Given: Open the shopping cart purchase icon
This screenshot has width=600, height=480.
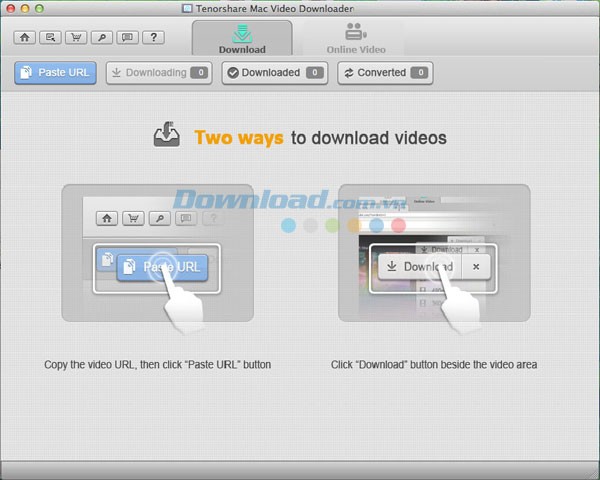Looking at the screenshot, I should point(76,38).
